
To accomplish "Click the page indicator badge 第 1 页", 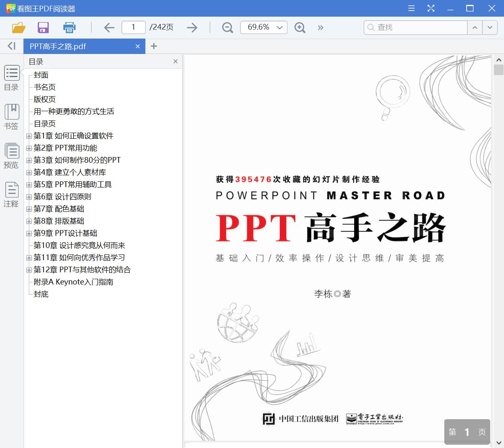I will click(467, 432).
